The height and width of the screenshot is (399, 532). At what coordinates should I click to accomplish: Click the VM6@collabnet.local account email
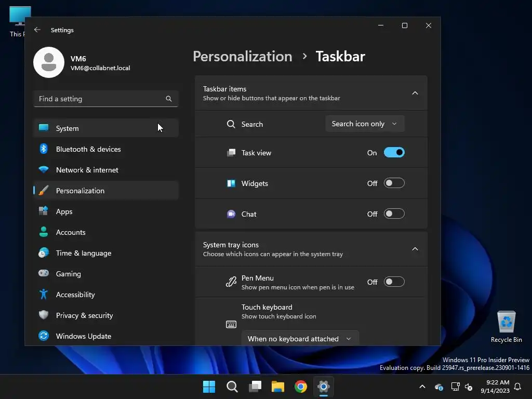(100, 68)
